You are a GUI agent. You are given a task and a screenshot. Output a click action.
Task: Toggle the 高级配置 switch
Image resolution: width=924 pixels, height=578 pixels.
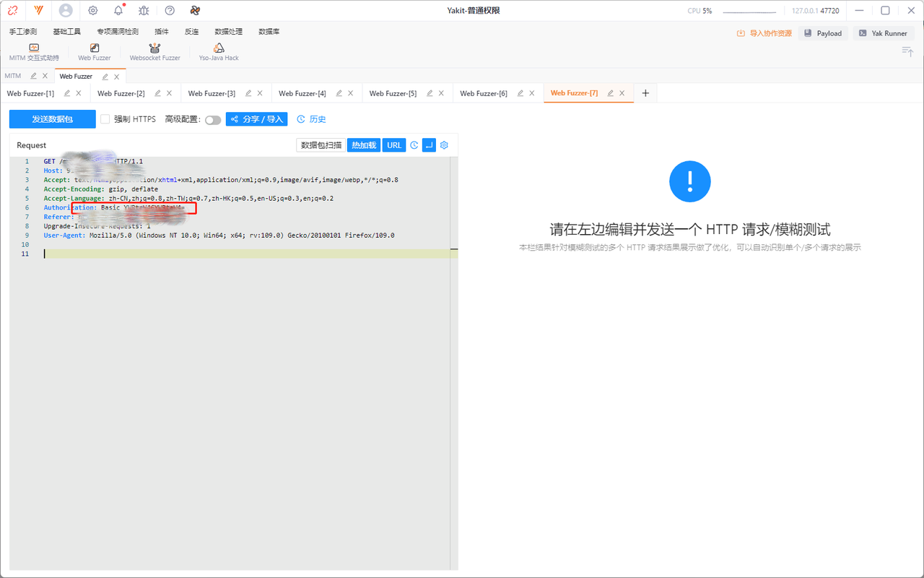213,120
